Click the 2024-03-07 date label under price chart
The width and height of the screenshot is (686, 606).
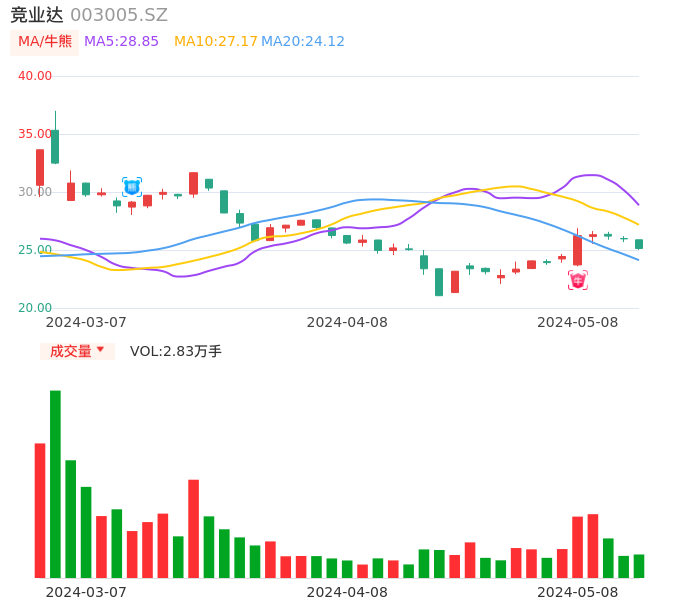pos(86,322)
